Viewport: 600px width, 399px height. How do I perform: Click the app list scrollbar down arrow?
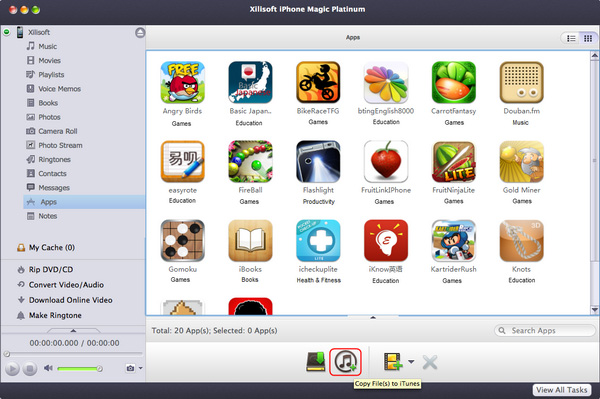point(594,310)
